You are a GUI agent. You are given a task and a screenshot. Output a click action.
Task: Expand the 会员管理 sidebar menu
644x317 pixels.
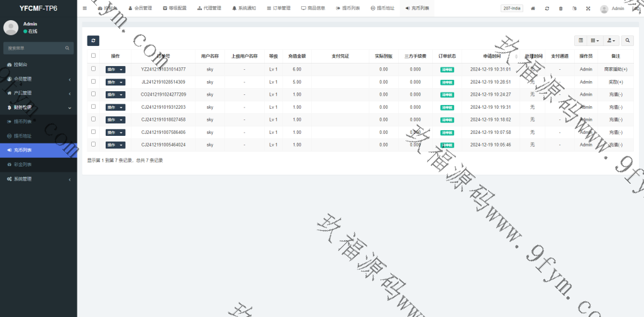coord(38,79)
